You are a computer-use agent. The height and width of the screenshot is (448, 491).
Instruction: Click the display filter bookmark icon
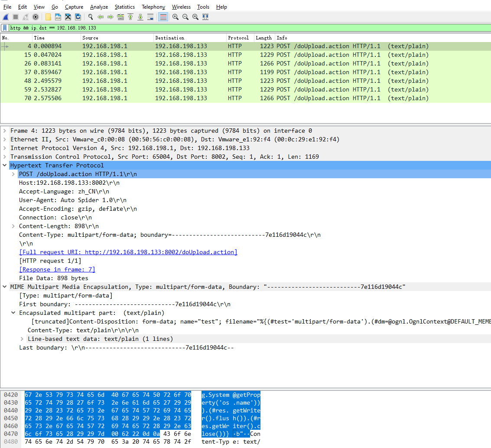click(5, 28)
